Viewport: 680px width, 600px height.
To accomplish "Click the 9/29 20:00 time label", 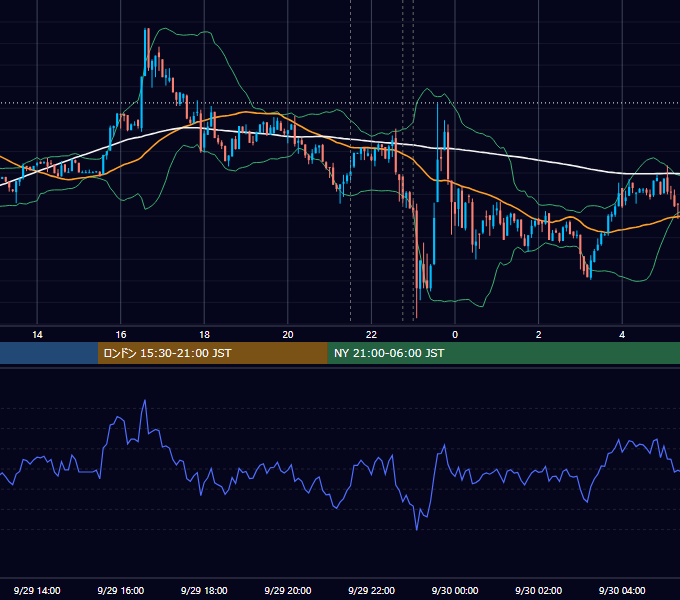I will pos(288,590).
